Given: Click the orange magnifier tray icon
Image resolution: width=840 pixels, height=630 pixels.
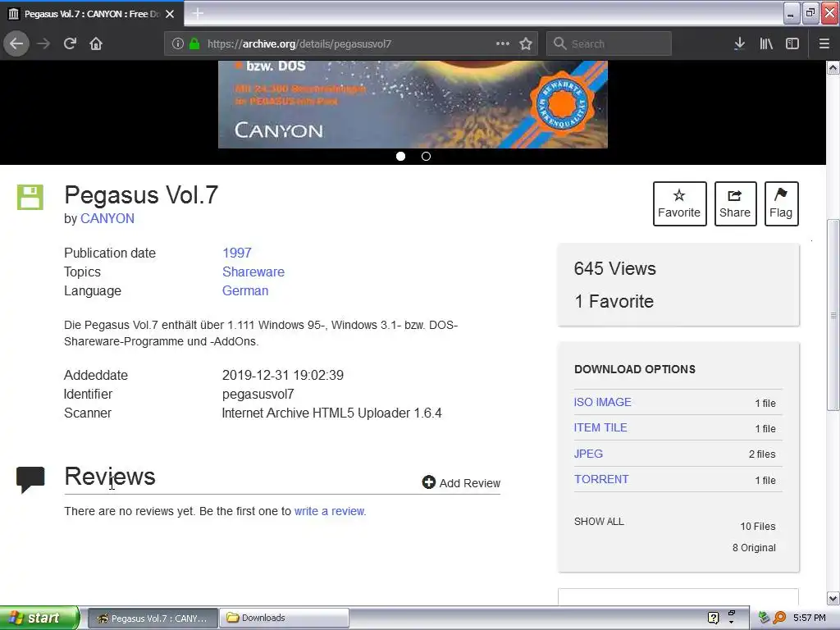Looking at the screenshot, I should click(779, 618).
